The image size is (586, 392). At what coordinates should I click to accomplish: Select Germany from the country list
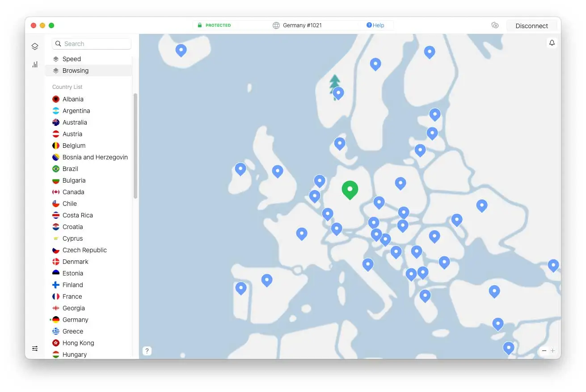(x=75, y=320)
